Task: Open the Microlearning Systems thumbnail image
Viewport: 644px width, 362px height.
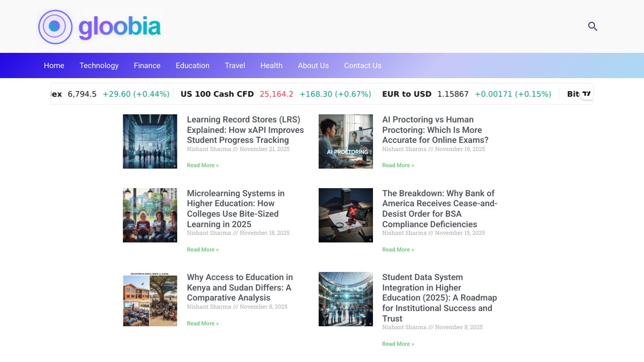Action: click(x=150, y=215)
